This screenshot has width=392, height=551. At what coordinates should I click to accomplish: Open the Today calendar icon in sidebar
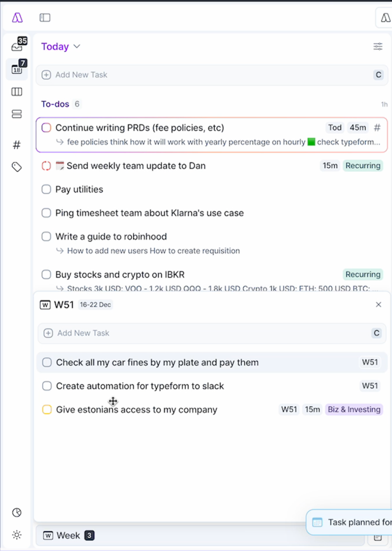click(x=18, y=68)
